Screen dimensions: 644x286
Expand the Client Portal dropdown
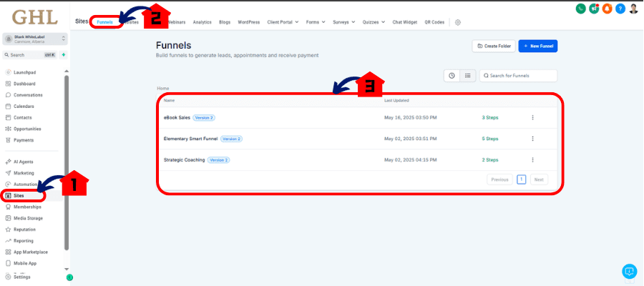(283, 22)
